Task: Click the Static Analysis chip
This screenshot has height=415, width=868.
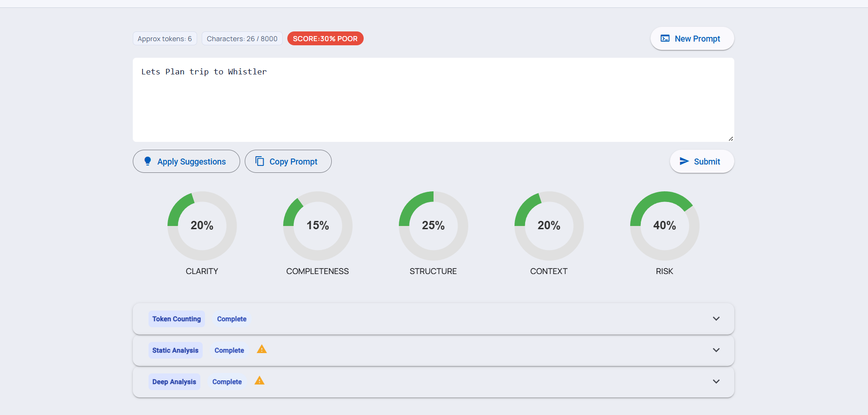Action: click(175, 350)
